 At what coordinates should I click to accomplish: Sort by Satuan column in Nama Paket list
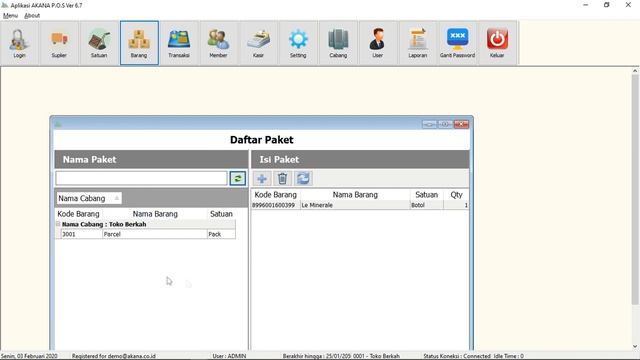tap(221, 214)
